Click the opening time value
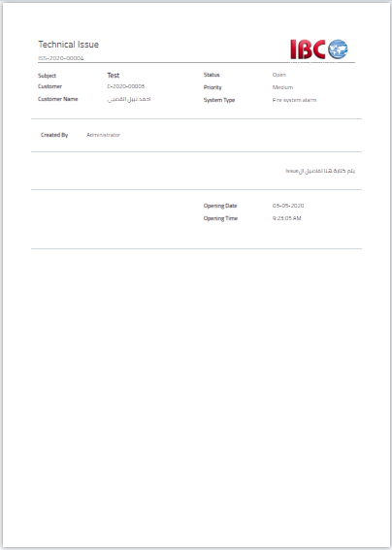Viewport: 392px width, 550px height. coord(286,218)
